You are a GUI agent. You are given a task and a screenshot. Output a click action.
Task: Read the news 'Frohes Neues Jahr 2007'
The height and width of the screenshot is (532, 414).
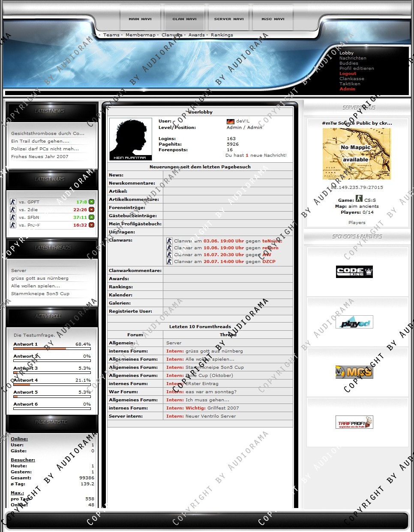pos(40,157)
